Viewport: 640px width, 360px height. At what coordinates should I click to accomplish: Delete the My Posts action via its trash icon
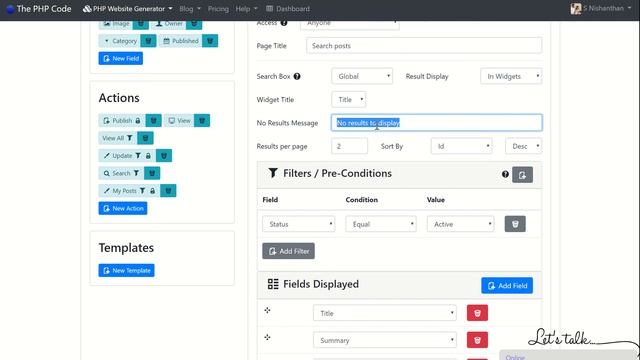point(168,191)
